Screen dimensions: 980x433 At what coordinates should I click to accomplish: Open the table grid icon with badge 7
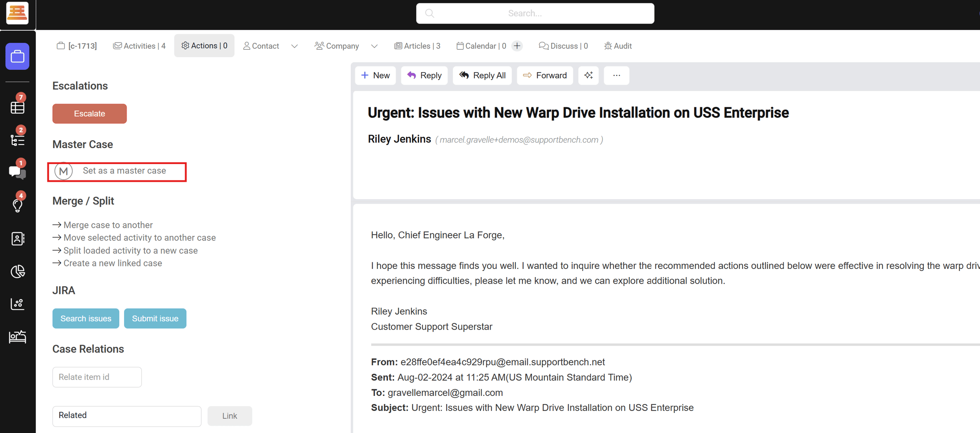coord(17,107)
